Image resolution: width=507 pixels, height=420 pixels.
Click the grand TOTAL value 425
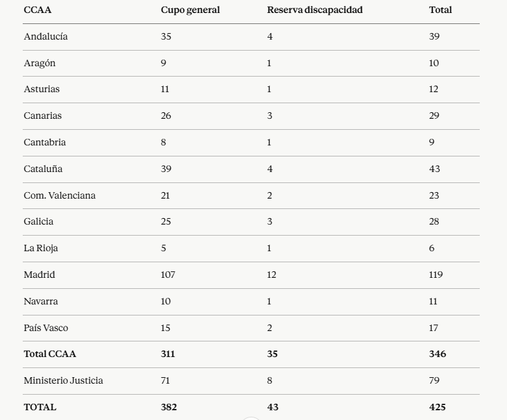coord(437,407)
